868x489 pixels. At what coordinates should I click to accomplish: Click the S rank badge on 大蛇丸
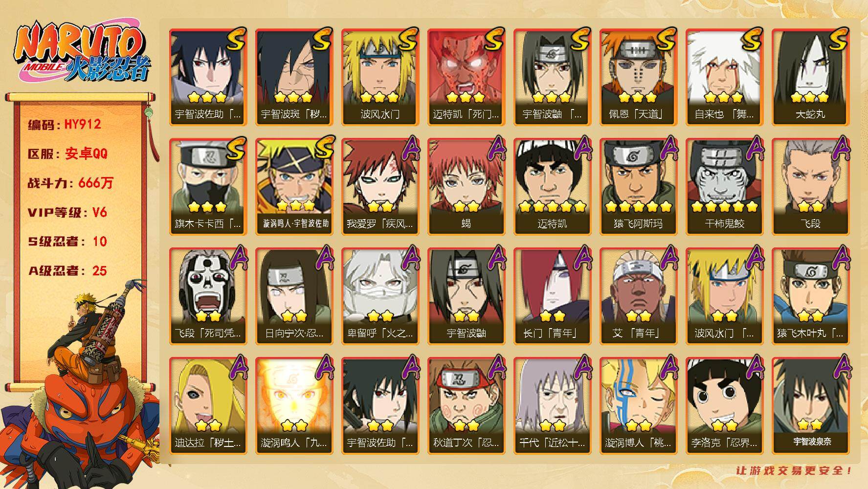coord(837,39)
